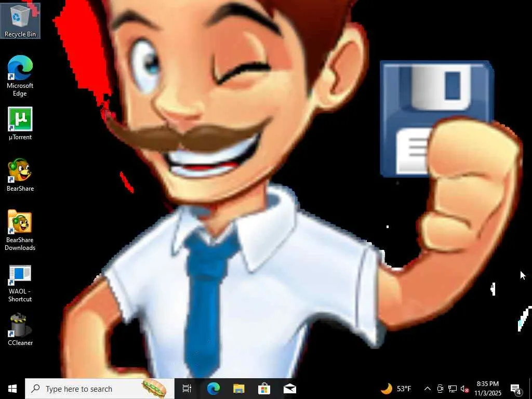Open File Explorer from the taskbar
The height and width of the screenshot is (399, 532).
239,389
